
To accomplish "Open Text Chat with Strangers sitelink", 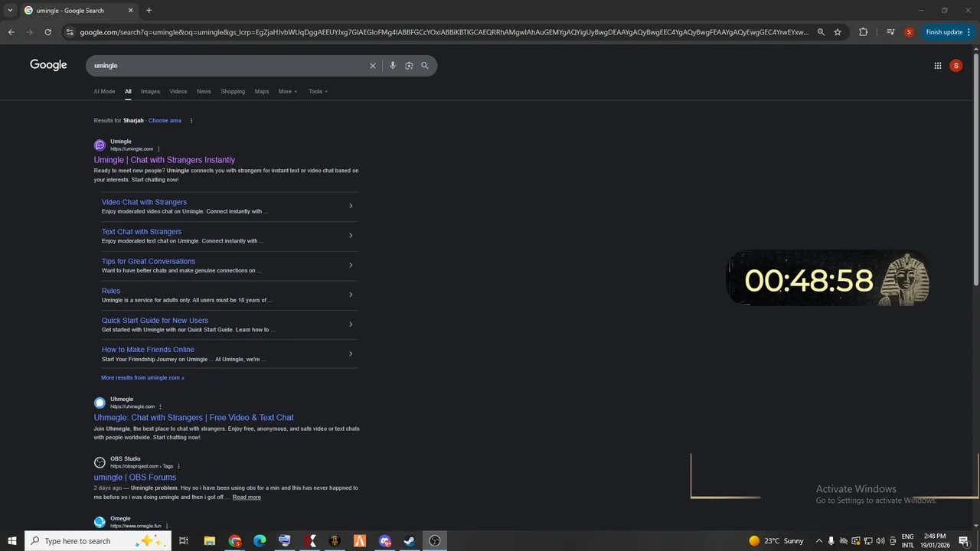I will [142, 232].
